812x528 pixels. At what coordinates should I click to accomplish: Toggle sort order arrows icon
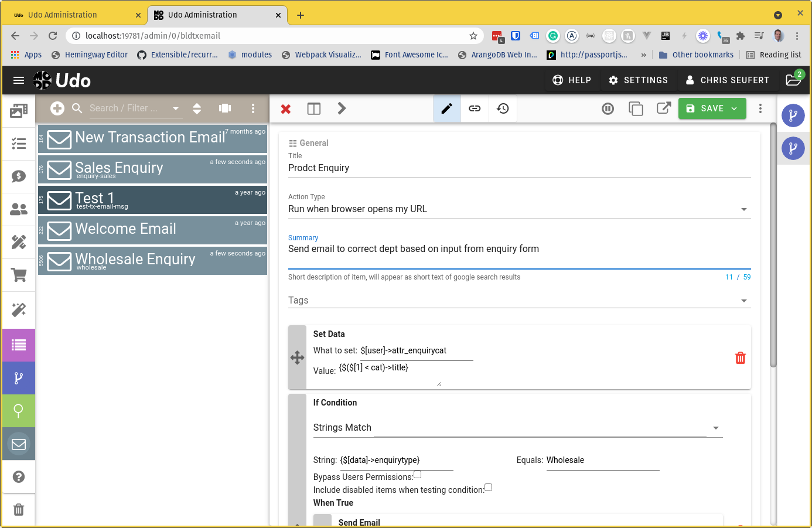point(197,108)
